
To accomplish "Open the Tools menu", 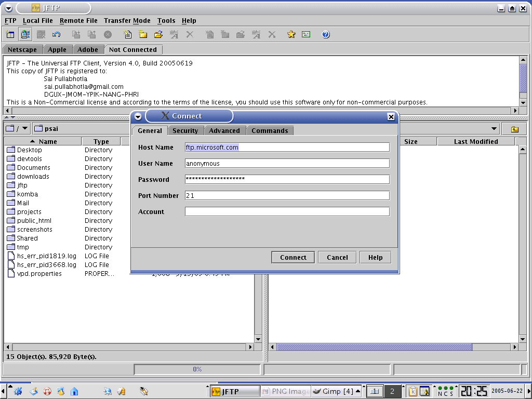I will click(x=166, y=21).
